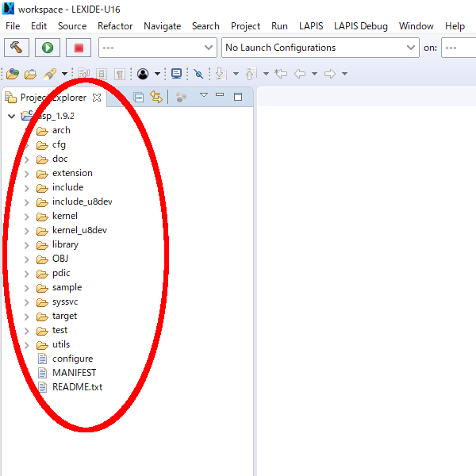Image resolution: width=476 pixels, height=476 pixels.
Task: Toggle show whitespace characters pilcrow icon
Action: [x=120, y=74]
